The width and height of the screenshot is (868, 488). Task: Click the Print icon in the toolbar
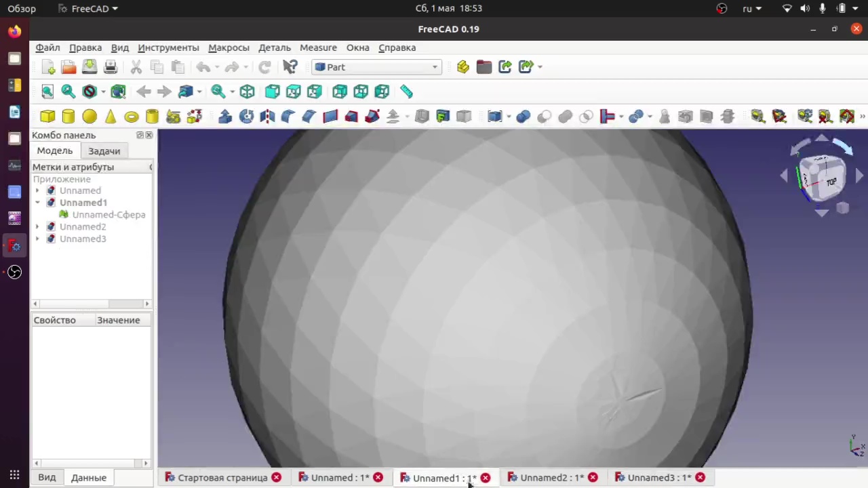(x=111, y=67)
